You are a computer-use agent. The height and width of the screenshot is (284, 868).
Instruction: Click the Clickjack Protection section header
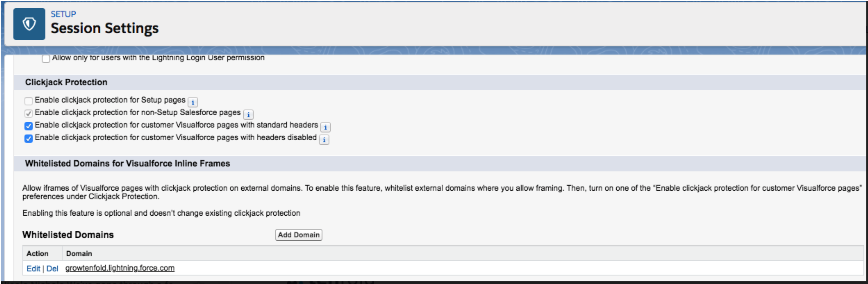pyautogui.click(x=66, y=82)
